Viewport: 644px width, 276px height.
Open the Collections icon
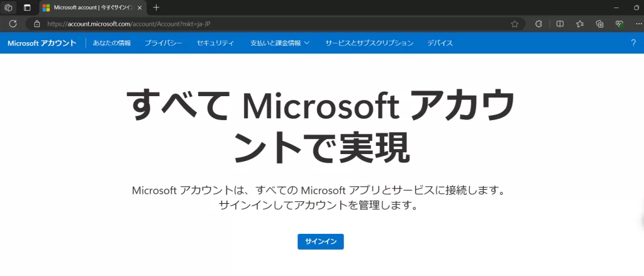point(600,24)
